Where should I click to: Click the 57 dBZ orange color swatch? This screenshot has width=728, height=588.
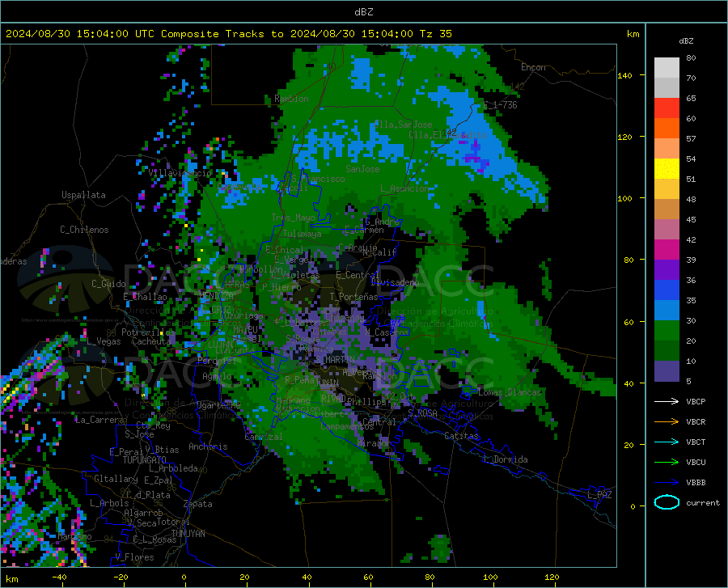point(667,128)
